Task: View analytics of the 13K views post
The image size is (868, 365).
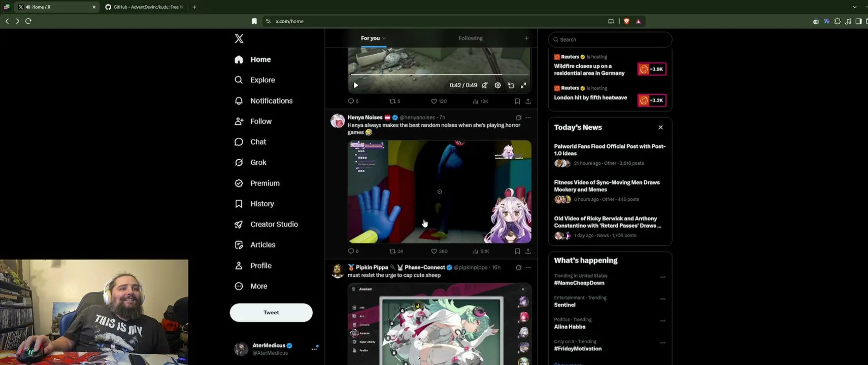Action: pos(480,101)
